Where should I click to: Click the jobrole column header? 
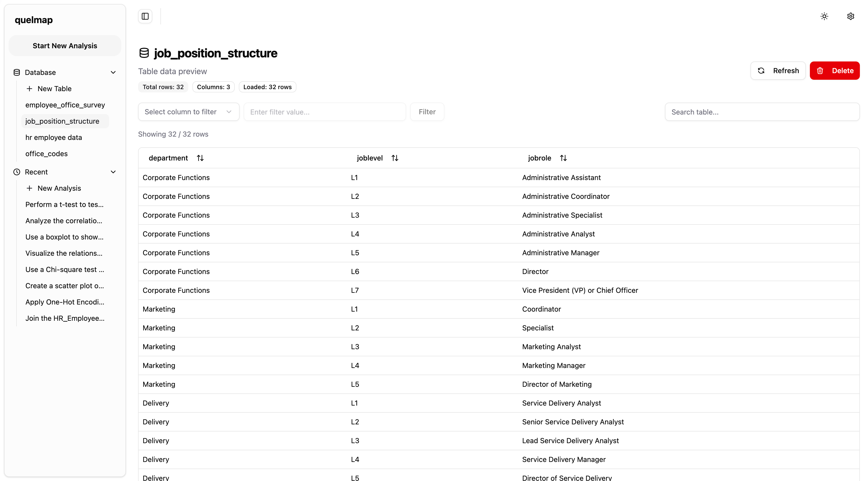540,158
